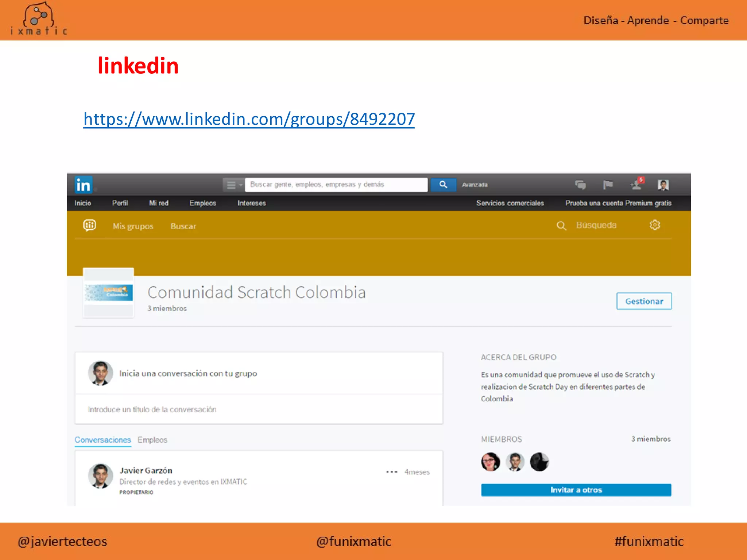The image size is (747, 560).
Task: Click the 4meses timestamp
Action: coord(417,472)
